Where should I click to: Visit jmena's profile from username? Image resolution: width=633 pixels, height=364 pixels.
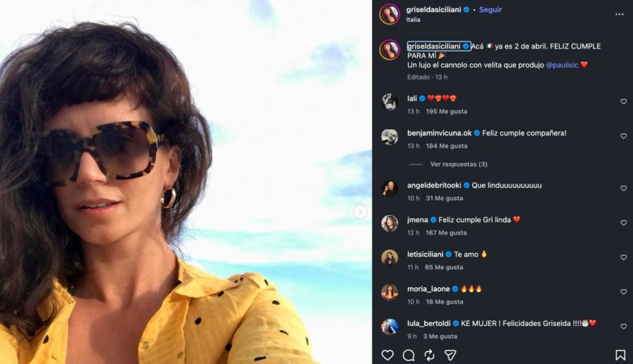tap(418, 220)
